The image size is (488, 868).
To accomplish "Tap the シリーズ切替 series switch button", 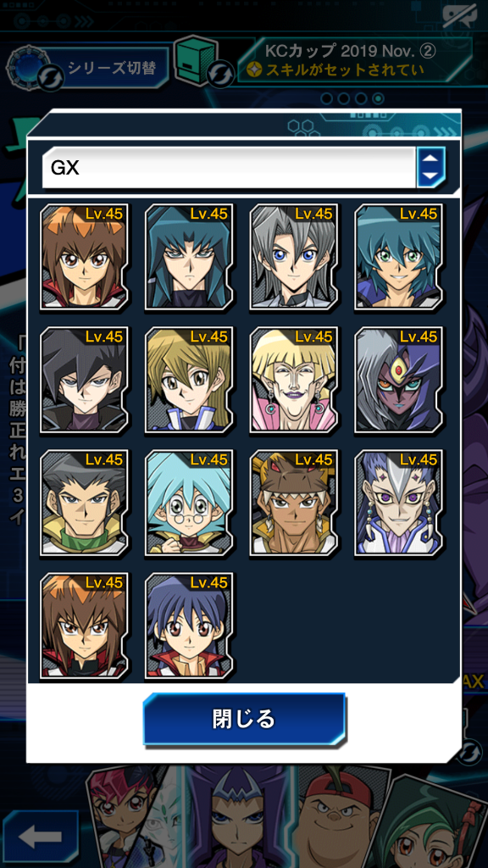I will pos(111,69).
